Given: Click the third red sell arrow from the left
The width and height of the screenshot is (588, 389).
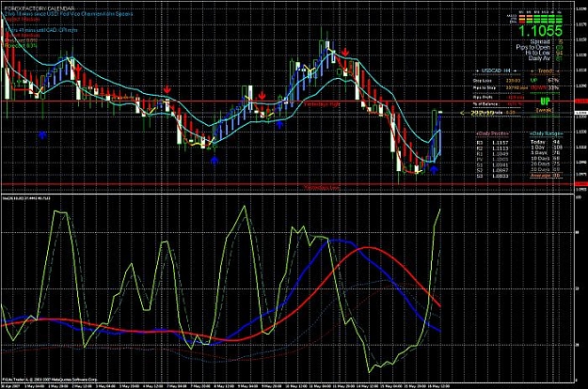Looking at the screenshot, I should coord(262,94).
